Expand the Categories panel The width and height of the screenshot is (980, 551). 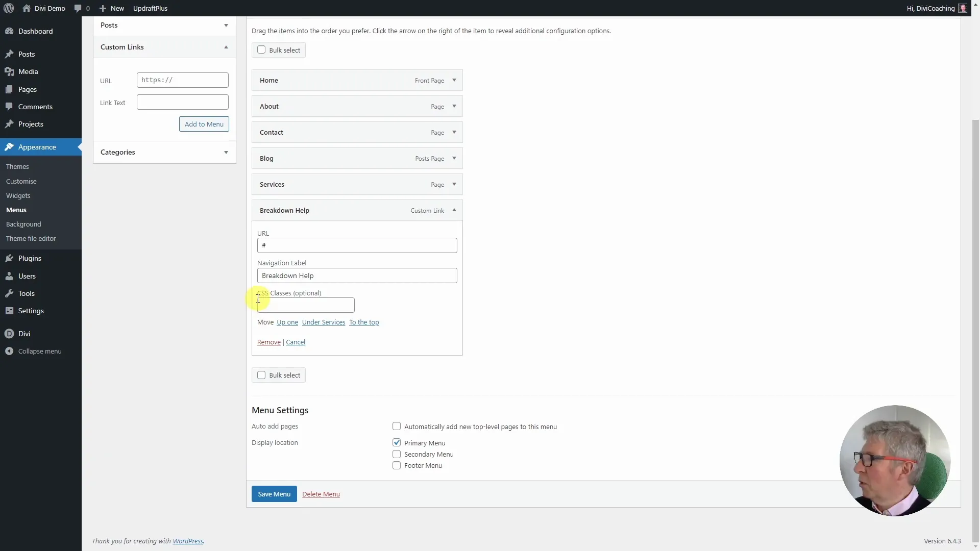pyautogui.click(x=226, y=152)
